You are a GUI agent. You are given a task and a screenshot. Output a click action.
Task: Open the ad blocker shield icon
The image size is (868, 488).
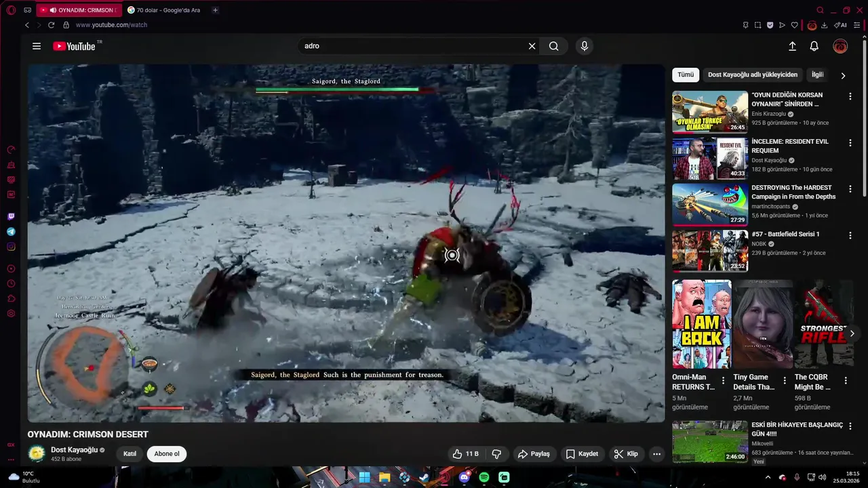coord(770,25)
